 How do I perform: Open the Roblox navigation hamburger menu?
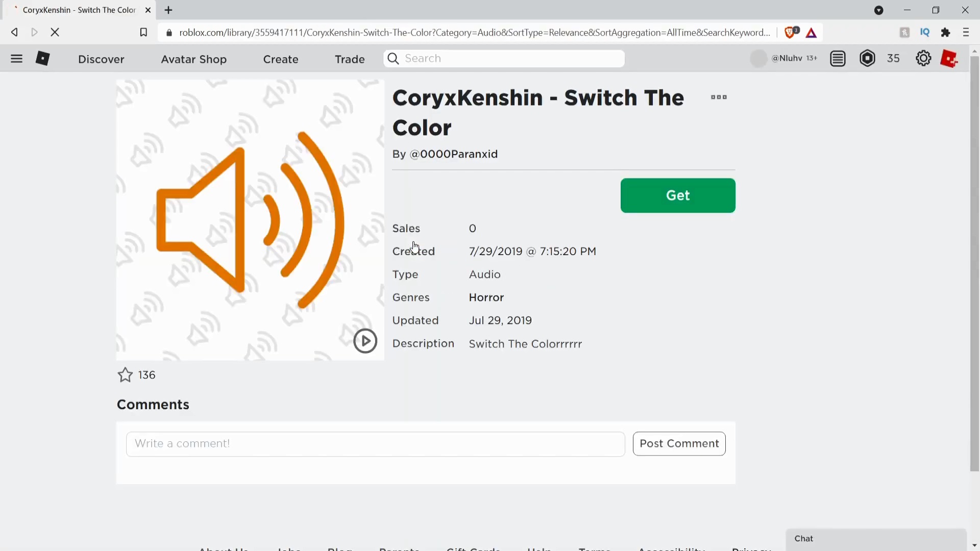(17, 59)
